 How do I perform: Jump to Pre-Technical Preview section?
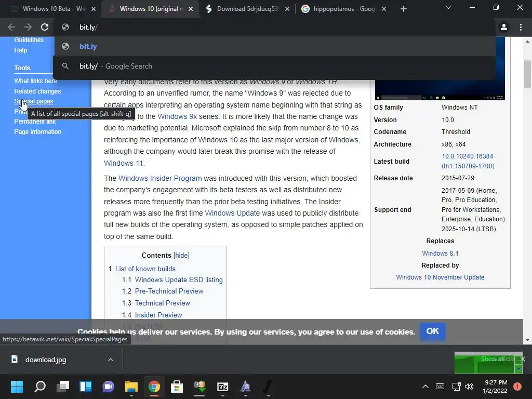pyautogui.click(x=169, y=291)
